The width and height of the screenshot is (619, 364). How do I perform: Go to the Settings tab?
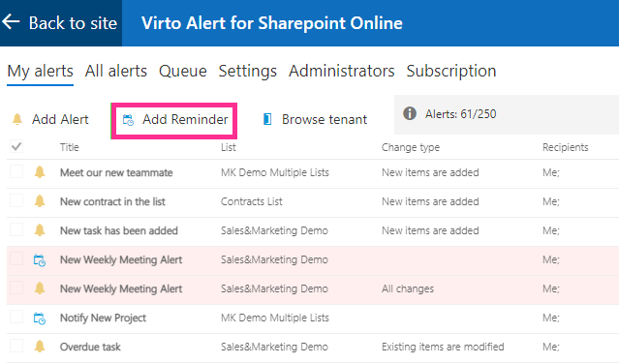pos(248,71)
